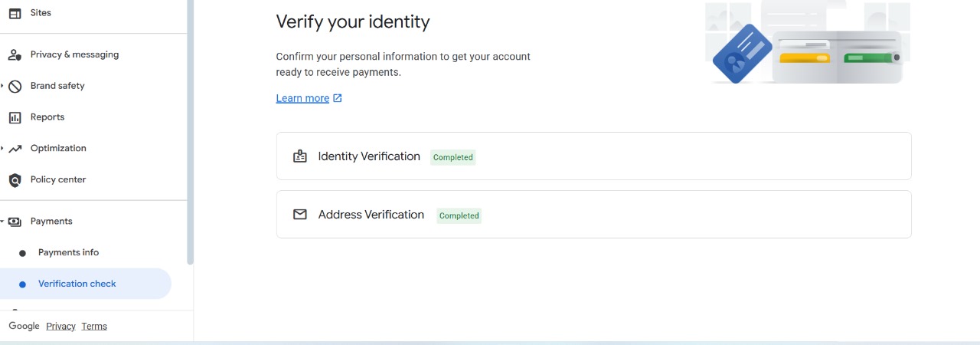
Task: Expand the Brand safety submenu arrow
Action: (2, 86)
